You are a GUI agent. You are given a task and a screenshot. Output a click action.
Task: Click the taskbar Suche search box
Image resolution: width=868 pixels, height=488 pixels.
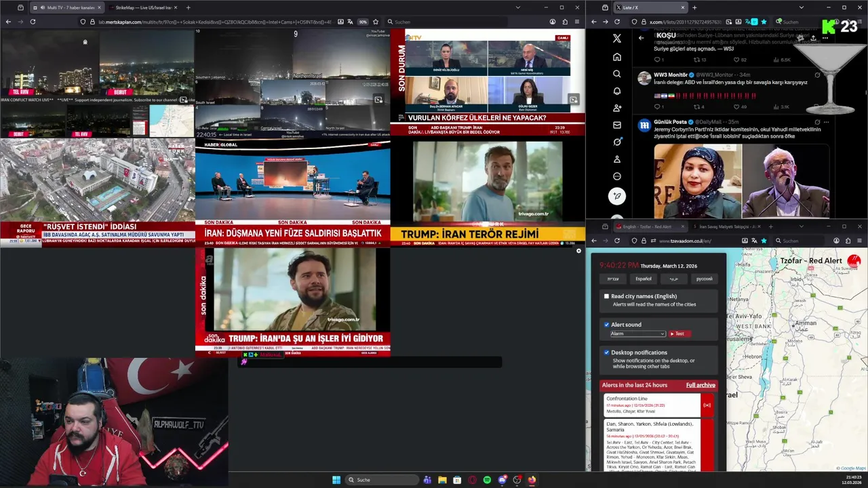point(381,480)
